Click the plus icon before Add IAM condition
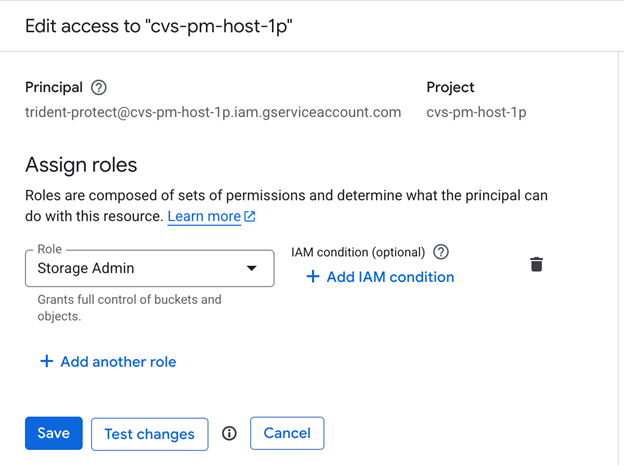624x466 pixels. pos(313,277)
